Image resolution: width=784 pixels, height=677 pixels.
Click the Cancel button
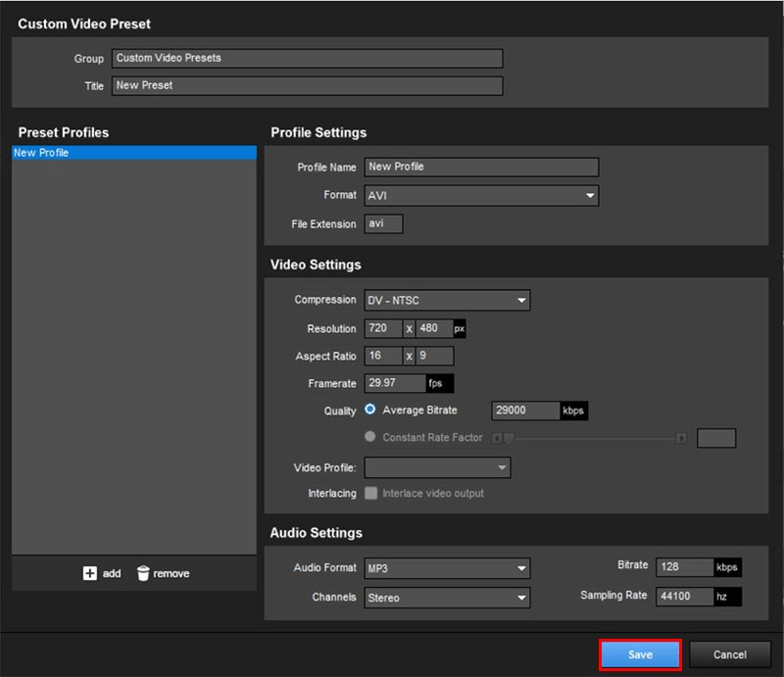click(x=729, y=654)
